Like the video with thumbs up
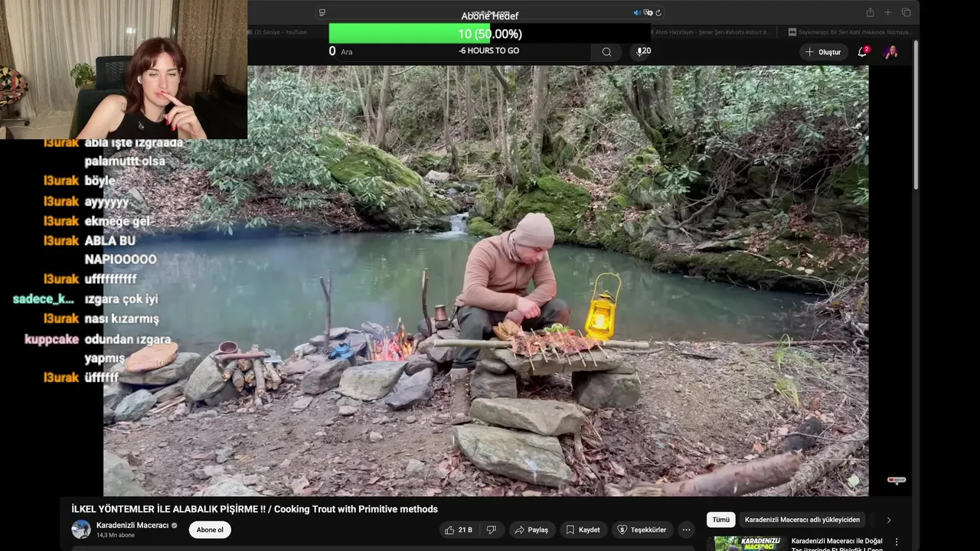This screenshot has height=551, width=980. coord(458,530)
